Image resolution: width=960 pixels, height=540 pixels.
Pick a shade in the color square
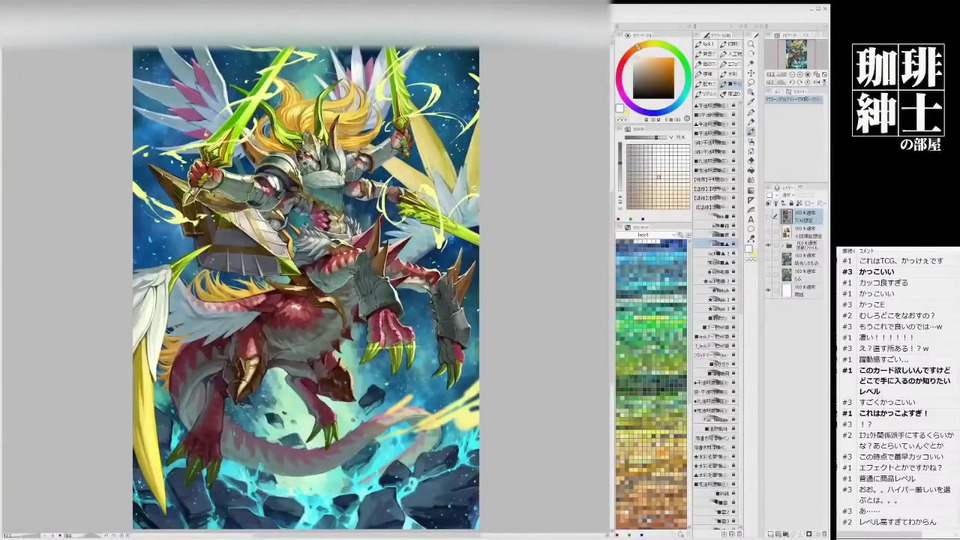coord(654,78)
